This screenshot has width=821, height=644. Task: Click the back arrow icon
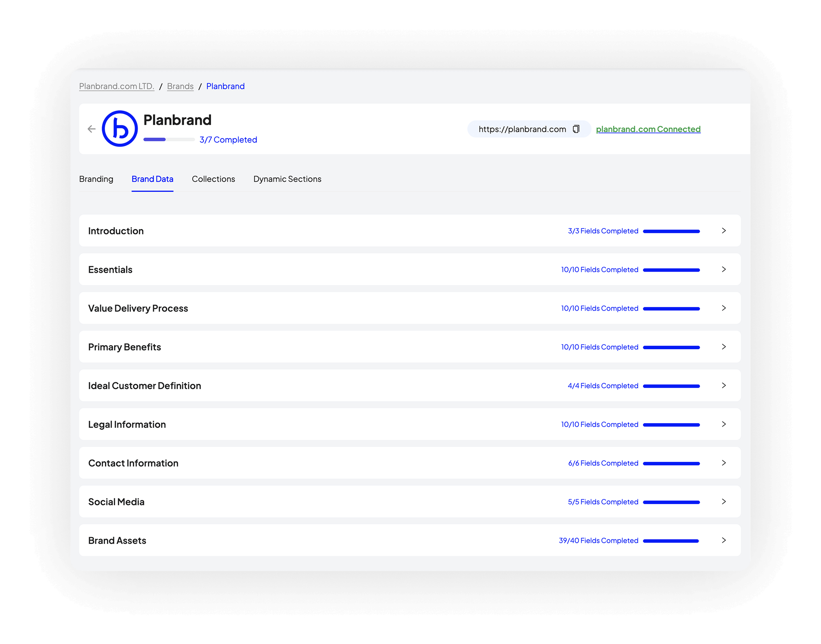tap(91, 129)
